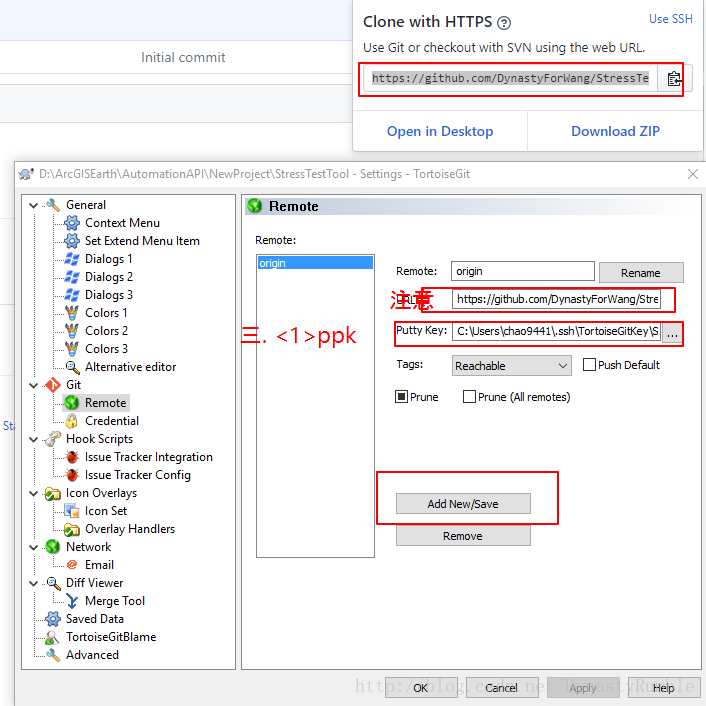Open the Tags Reachable dropdown

(511, 366)
